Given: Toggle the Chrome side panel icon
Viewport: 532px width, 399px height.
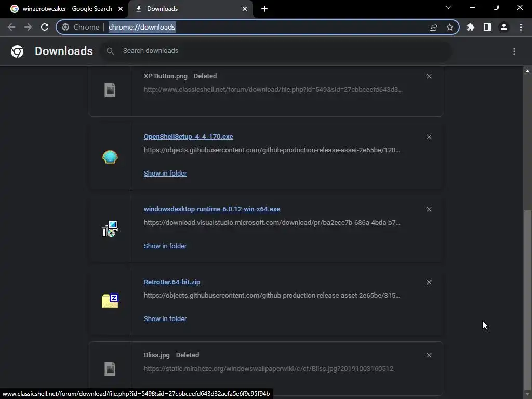Looking at the screenshot, I should click(487, 27).
